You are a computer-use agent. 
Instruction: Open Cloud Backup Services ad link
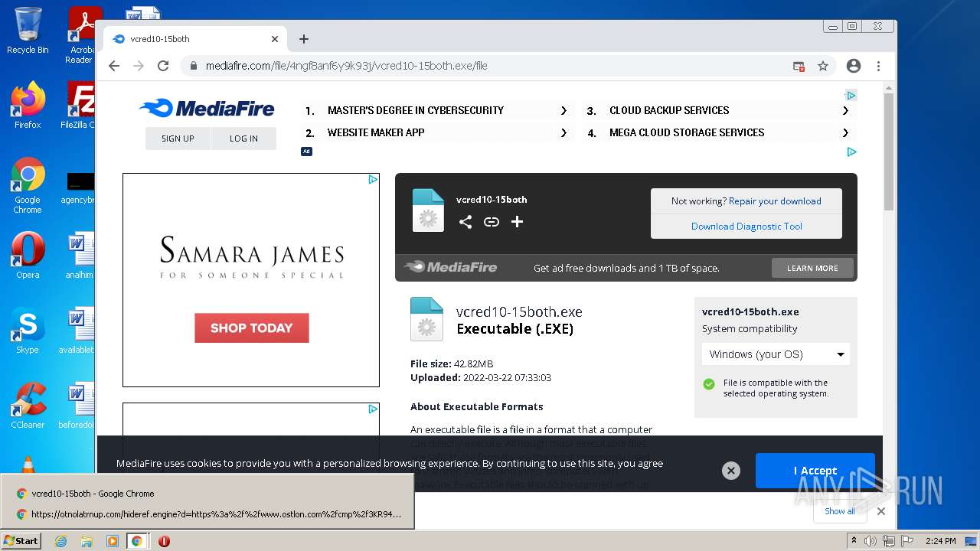tap(719, 110)
